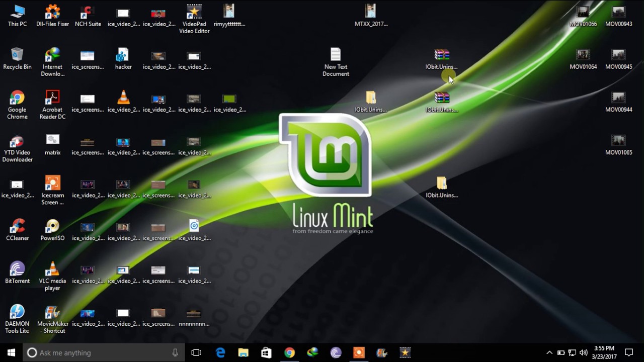Open the volume control in tray
This screenshot has height=362, width=644.
pyautogui.click(x=584, y=352)
